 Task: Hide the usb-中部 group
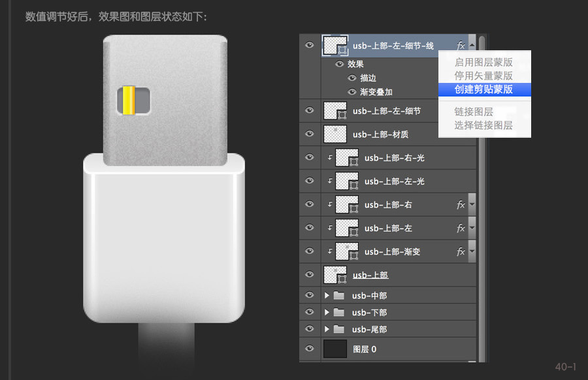pos(310,295)
